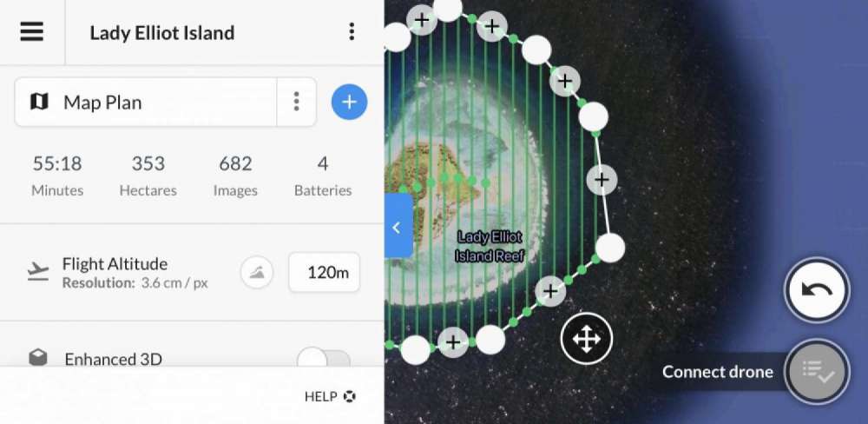Click the Connect drone checklist button

coord(817,371)
